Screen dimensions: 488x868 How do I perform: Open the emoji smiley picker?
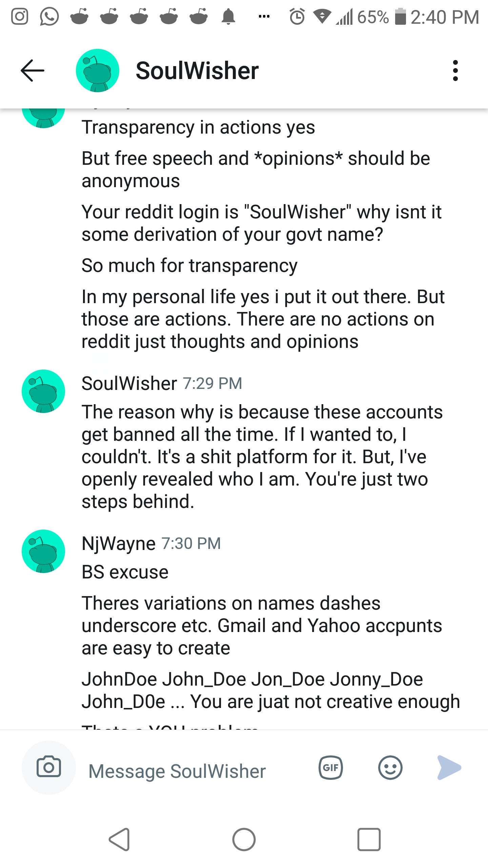(390, 768)
